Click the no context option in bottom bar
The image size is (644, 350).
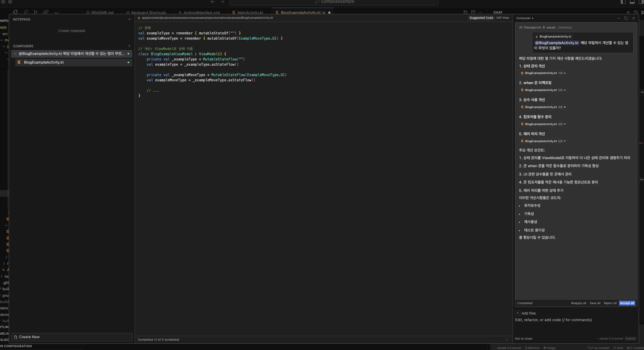(x=598, y=348)
